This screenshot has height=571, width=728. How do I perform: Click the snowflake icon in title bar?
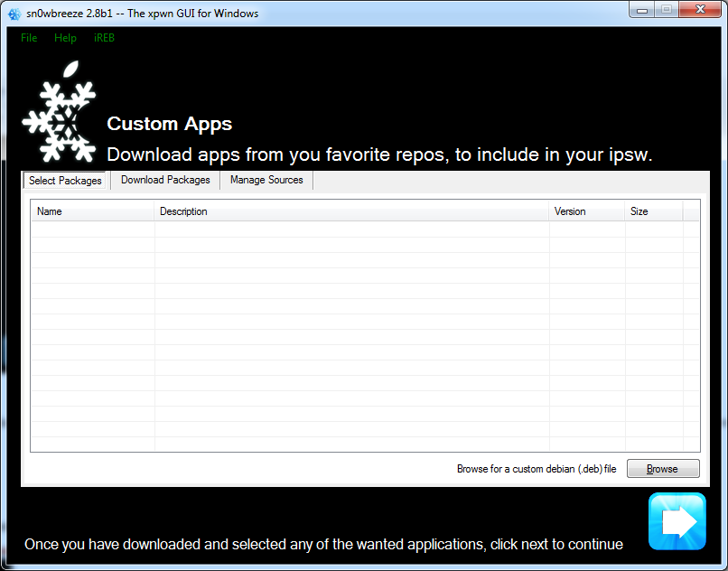coord(14,14)
